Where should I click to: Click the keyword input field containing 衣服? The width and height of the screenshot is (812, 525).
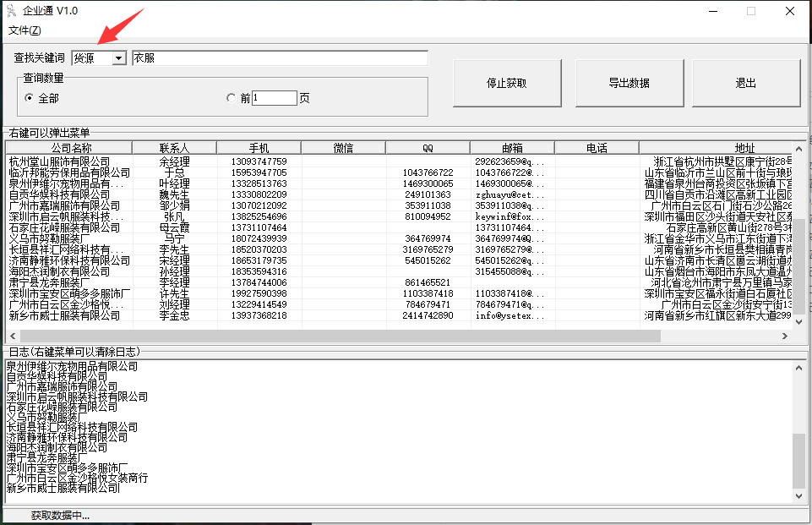pyautogui.click(x=279, y=58)
